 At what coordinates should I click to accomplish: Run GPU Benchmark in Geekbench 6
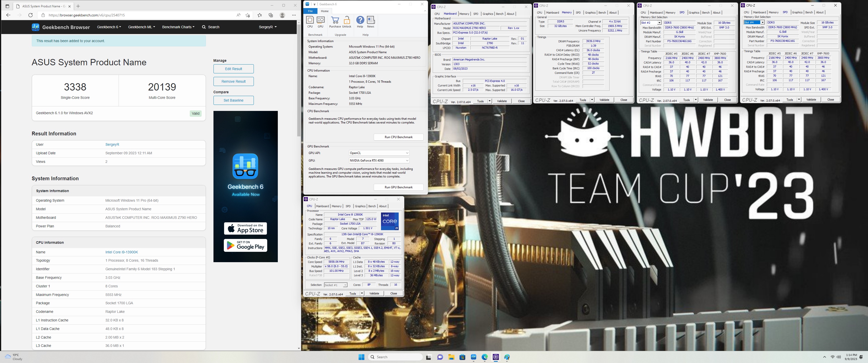pyautogui.click(x=399, y=187)
